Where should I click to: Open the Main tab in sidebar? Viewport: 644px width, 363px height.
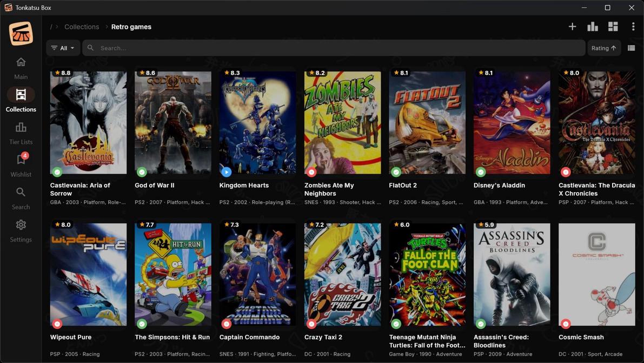point(21,67)
